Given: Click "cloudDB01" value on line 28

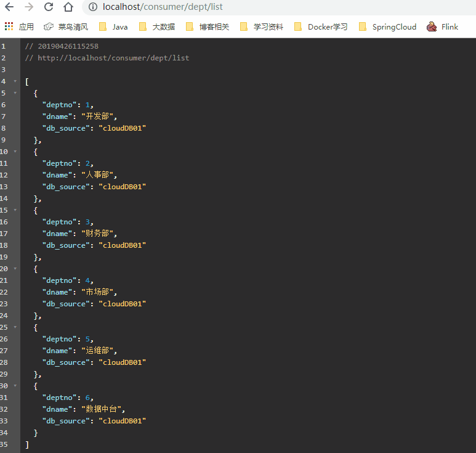Looking at the screenshot, I should tap(123, 362).
